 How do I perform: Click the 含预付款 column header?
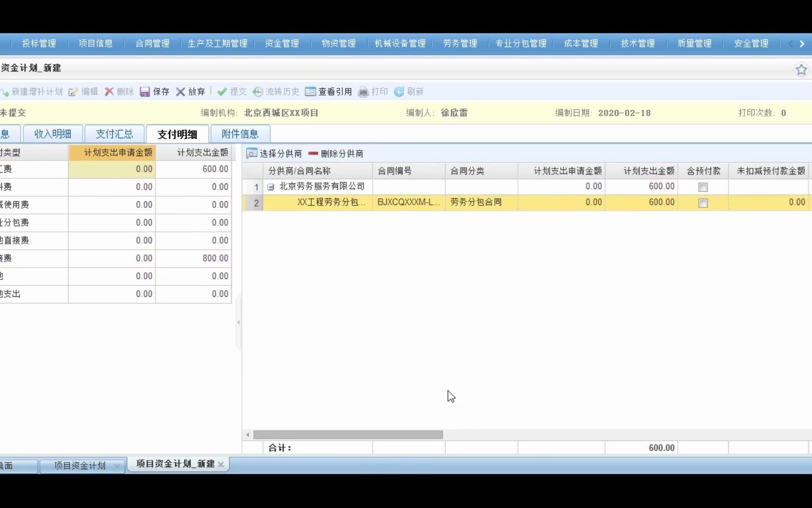coord(703,171)
